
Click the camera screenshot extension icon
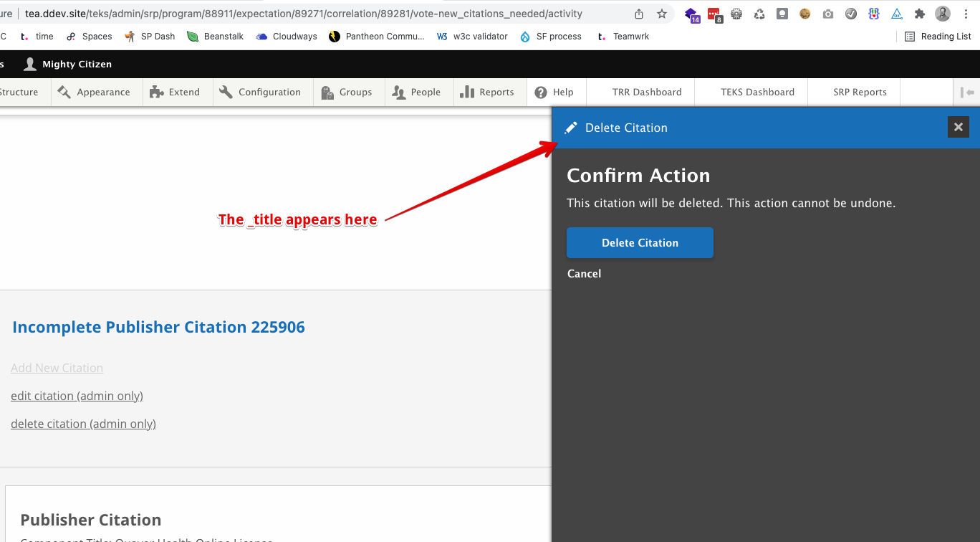(828, 14)
